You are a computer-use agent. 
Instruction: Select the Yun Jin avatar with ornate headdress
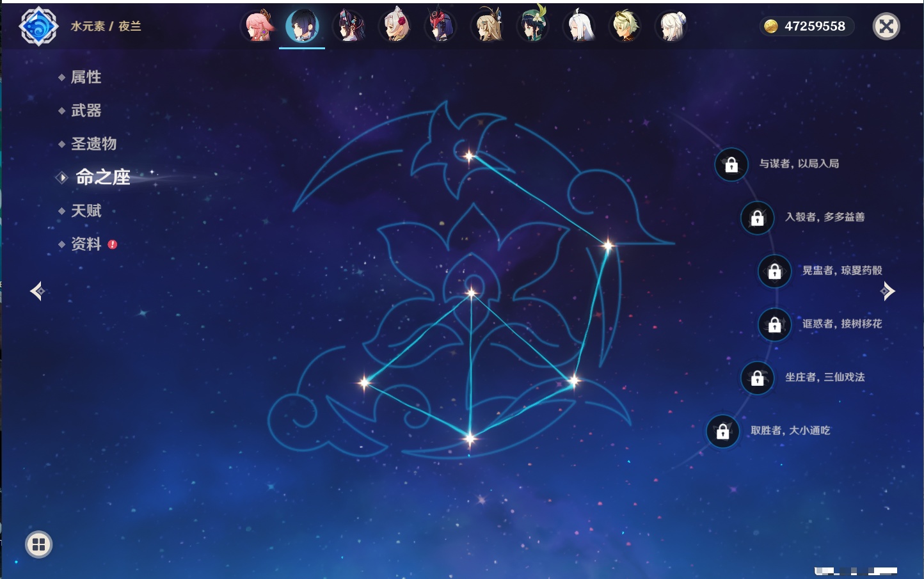click(349, 26)
